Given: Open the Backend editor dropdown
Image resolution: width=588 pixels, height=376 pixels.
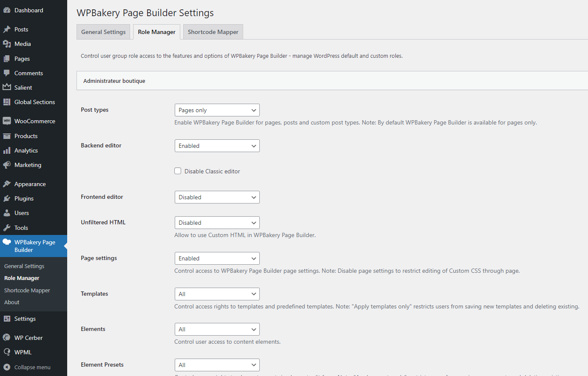Looking at the screenshot, I should click(x=217, y=146).
